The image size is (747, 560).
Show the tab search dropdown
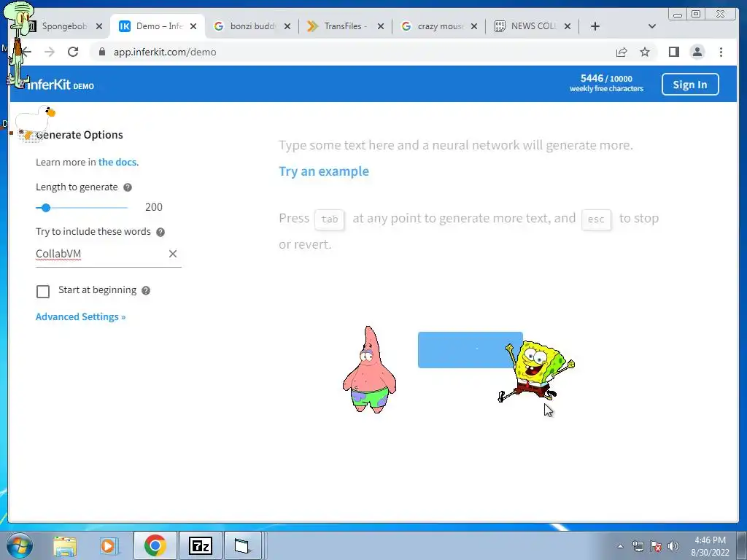click(x=652, y=26)
